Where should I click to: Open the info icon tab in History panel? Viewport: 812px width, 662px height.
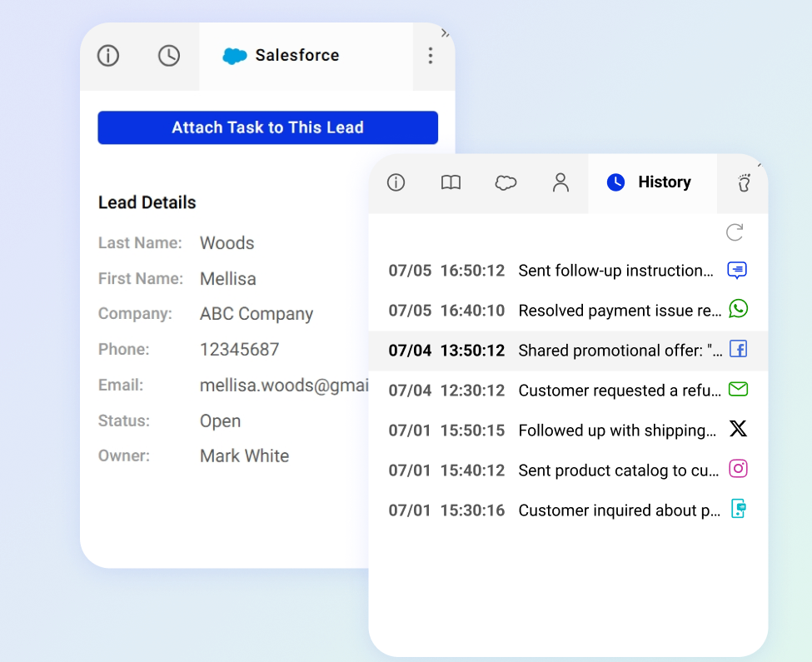point(396,182)
